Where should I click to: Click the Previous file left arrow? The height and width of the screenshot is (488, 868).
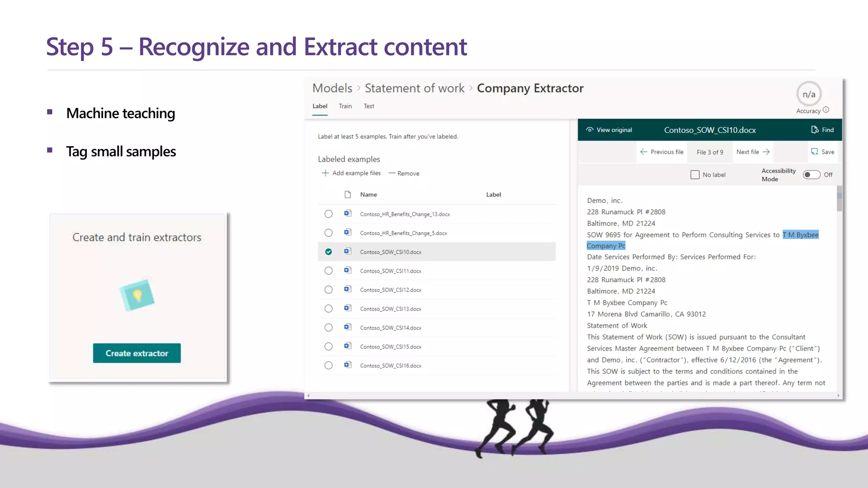pyautogui.click(x=643, y=152)
